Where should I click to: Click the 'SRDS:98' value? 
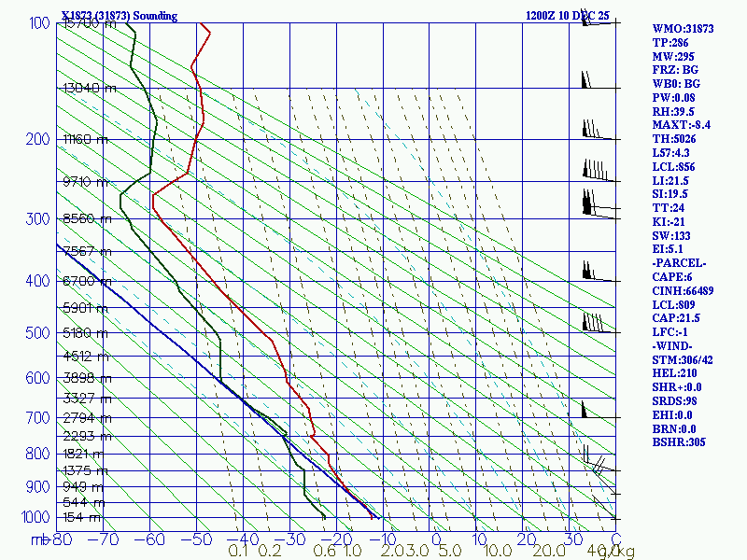[674, 401]
